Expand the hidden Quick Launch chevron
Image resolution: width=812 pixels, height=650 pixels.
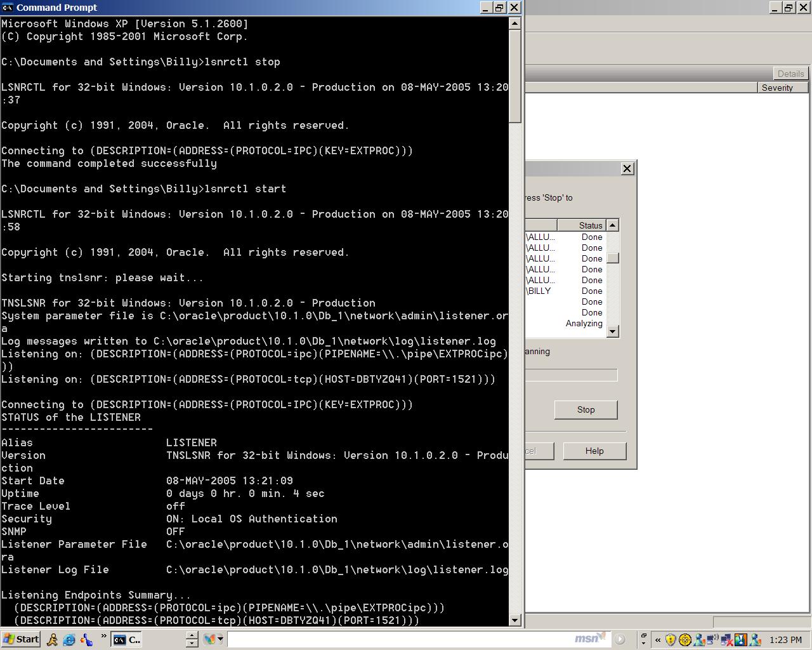(103, 637)
